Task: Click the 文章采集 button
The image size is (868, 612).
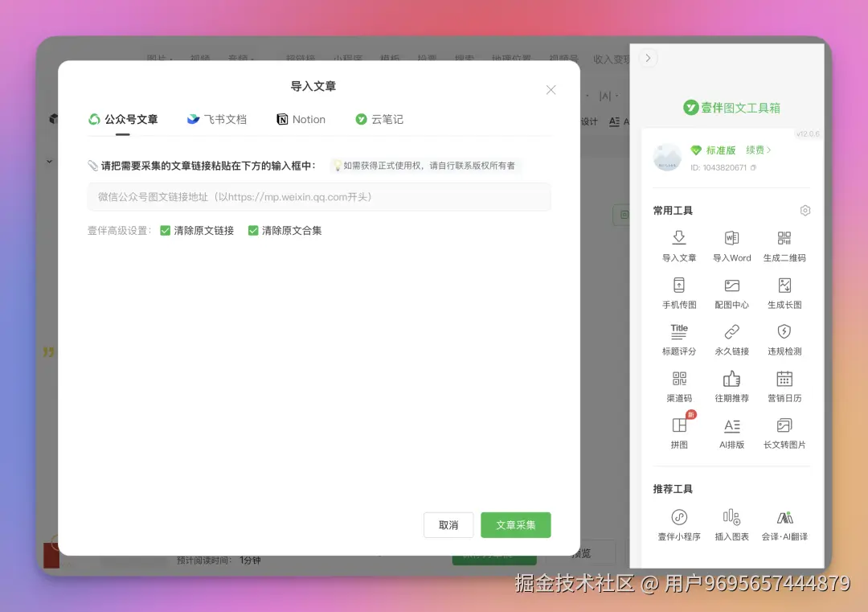Action: 515,524
